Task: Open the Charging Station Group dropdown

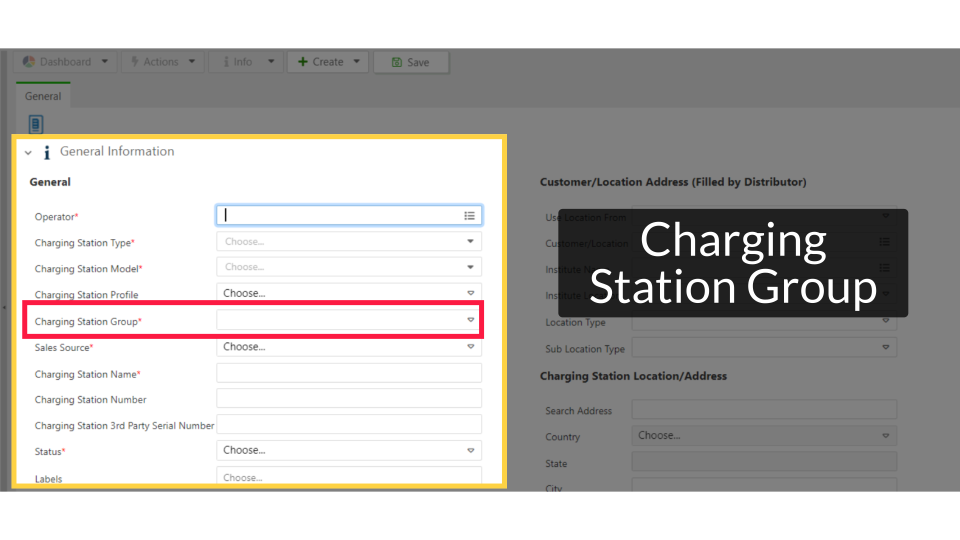Action: pos(349,320)
